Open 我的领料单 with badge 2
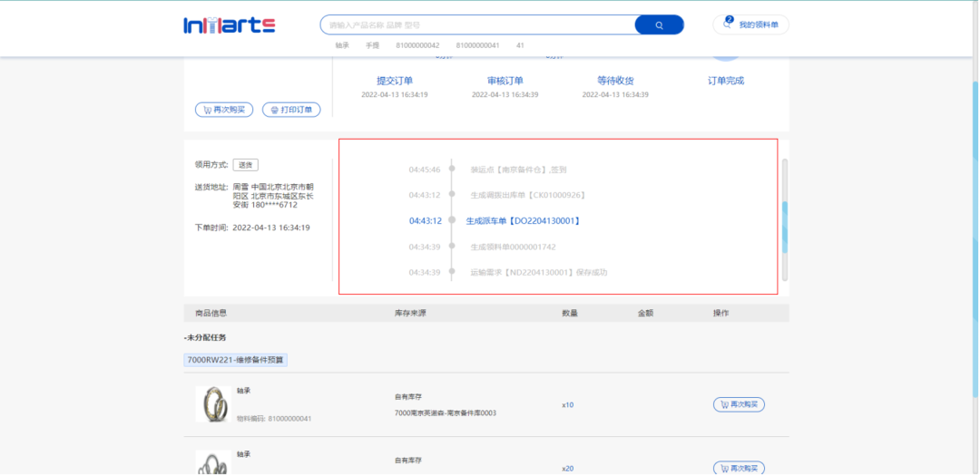The height and width of the screenshot is (475, 980). (750, 25)
